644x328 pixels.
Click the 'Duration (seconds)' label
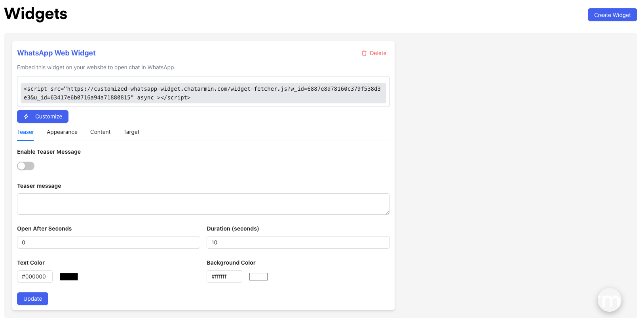[233, 229]
